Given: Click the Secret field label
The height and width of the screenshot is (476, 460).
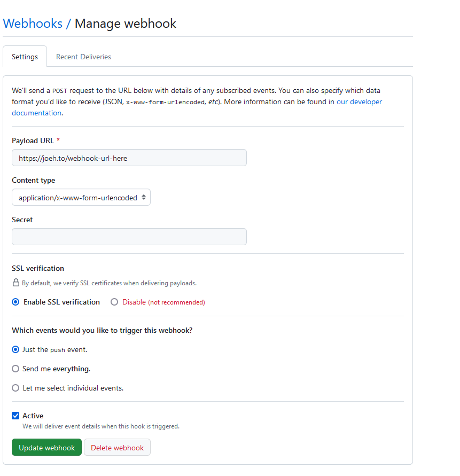Looking at the screenshot, I should [x=22, y=220].
